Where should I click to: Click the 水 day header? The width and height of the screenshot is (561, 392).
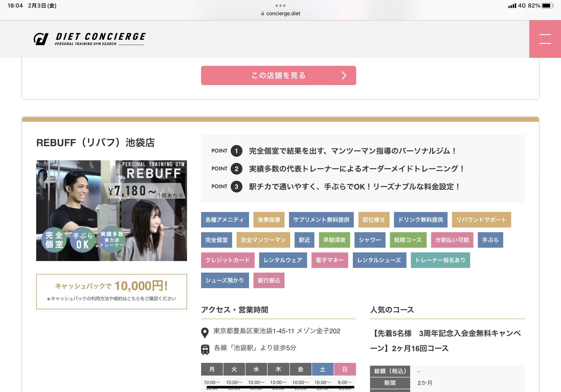pos(256,369)
